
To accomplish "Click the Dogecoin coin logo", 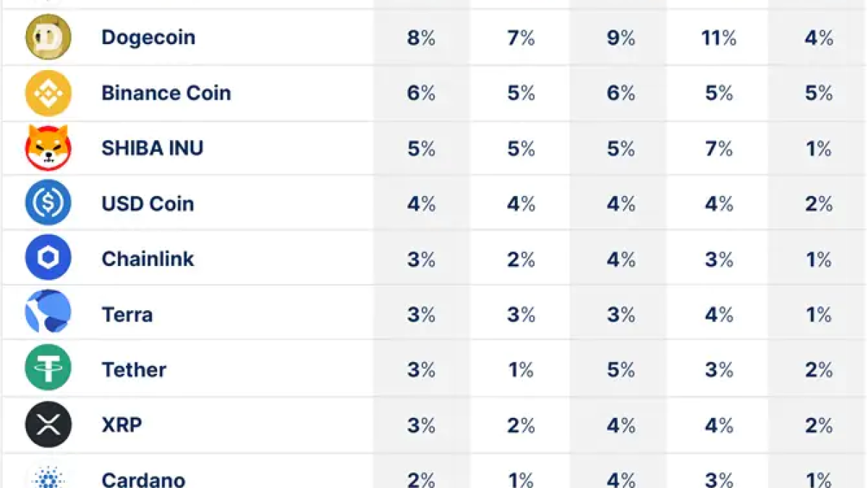I will click(x=48, y=37).
